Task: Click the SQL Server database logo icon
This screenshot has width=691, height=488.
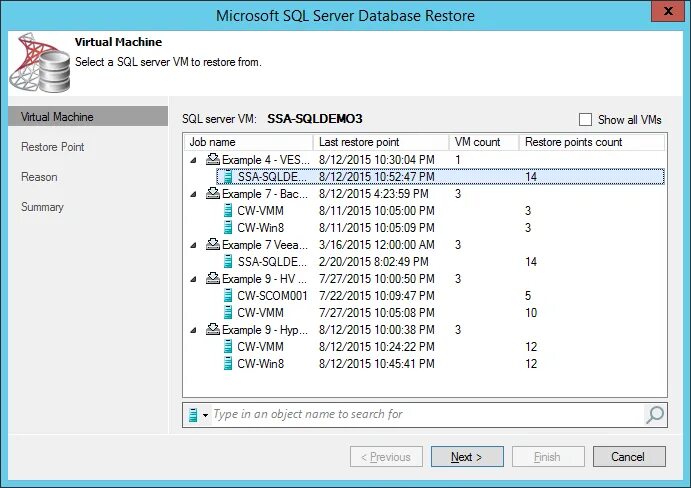Action: pos(40,62)
